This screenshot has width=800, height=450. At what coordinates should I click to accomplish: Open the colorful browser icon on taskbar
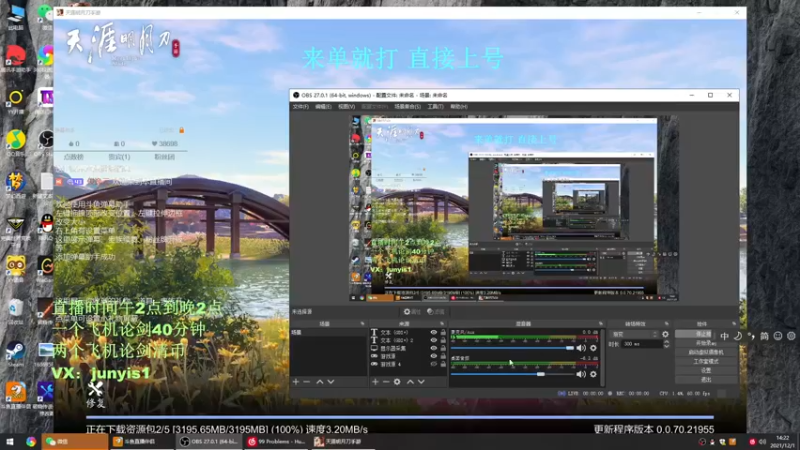click(31, 441)
